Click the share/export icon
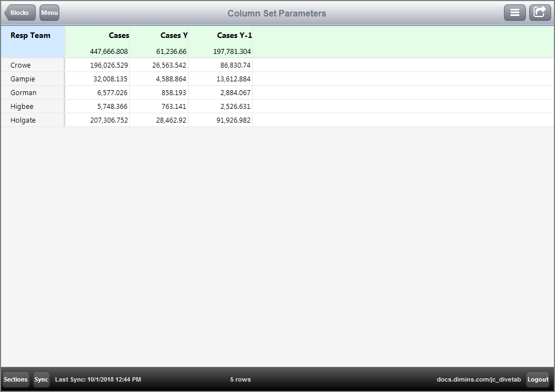Screen dimensions: 555x392 pos(540,12)
